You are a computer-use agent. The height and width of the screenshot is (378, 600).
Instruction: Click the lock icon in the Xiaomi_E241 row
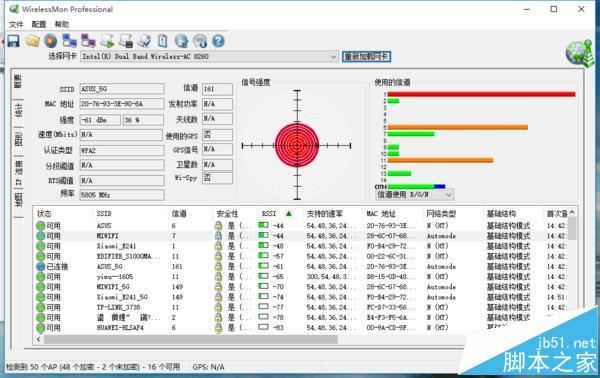click(218, 246)
